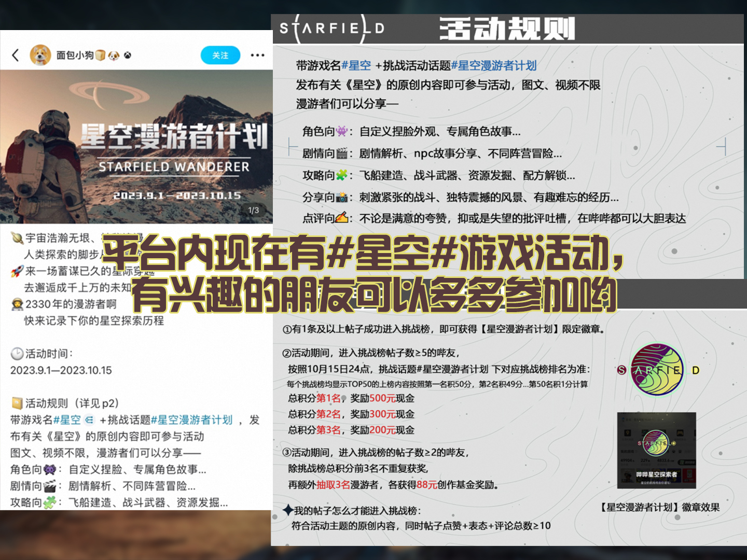The image size is (747, 560).
Task: Click the 活动规则 heading on the rules poster
Action: 507,28
